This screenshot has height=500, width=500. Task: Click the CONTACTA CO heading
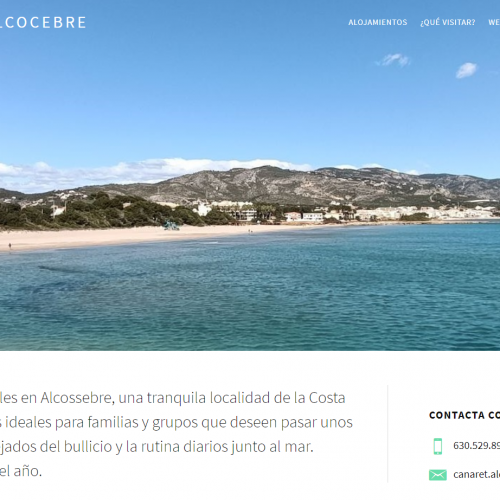464,415
